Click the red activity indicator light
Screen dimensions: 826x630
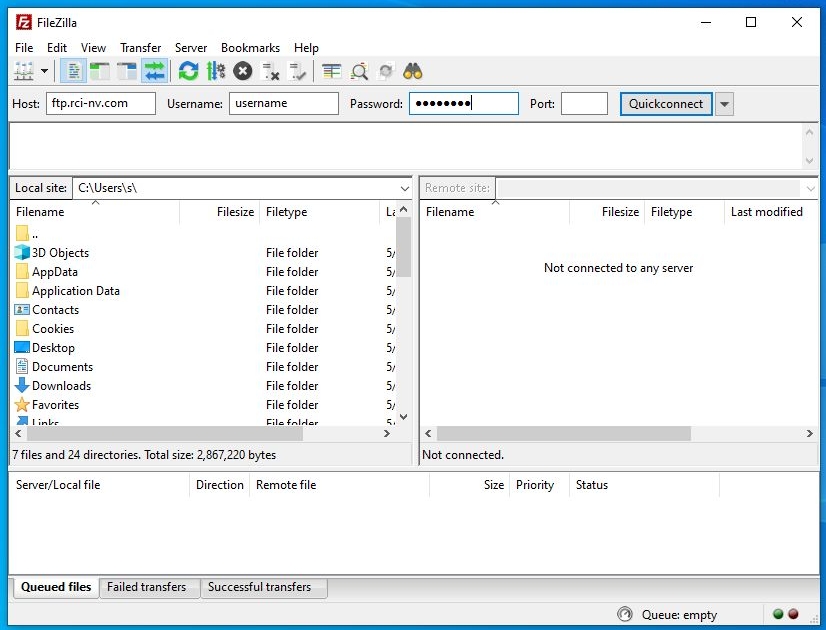[x=793, y=614]
